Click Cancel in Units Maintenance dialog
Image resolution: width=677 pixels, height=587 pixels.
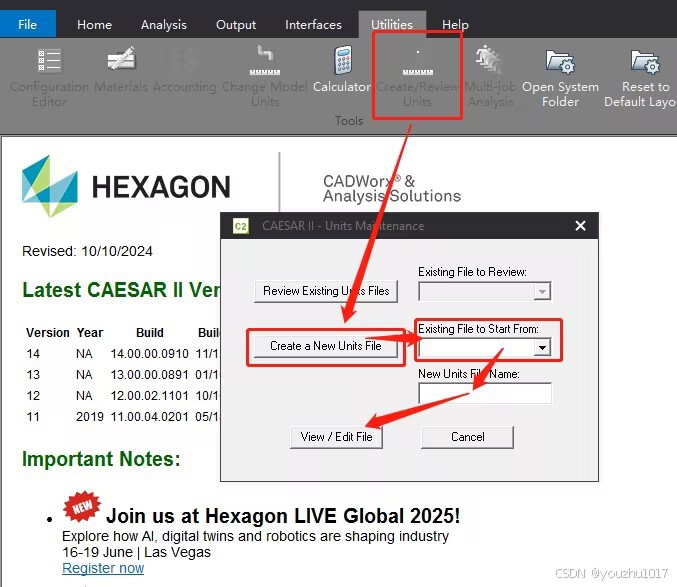point(468,437)
